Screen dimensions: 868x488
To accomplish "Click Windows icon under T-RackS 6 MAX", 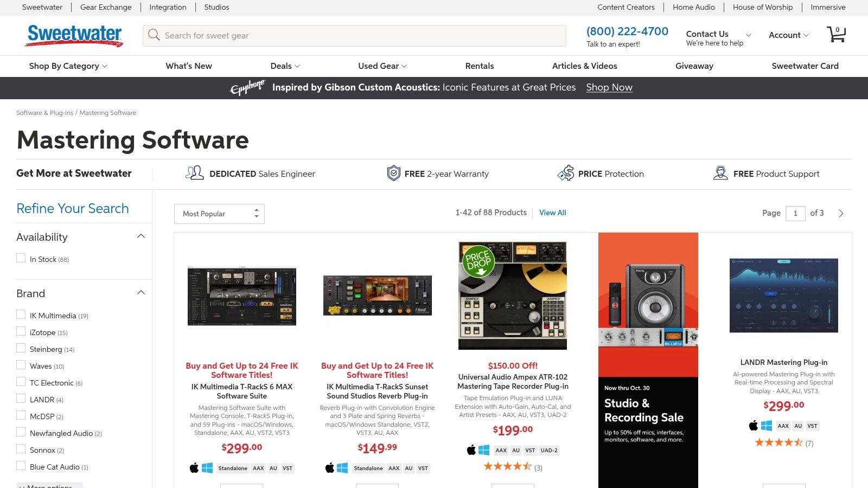I will [207, 468].
